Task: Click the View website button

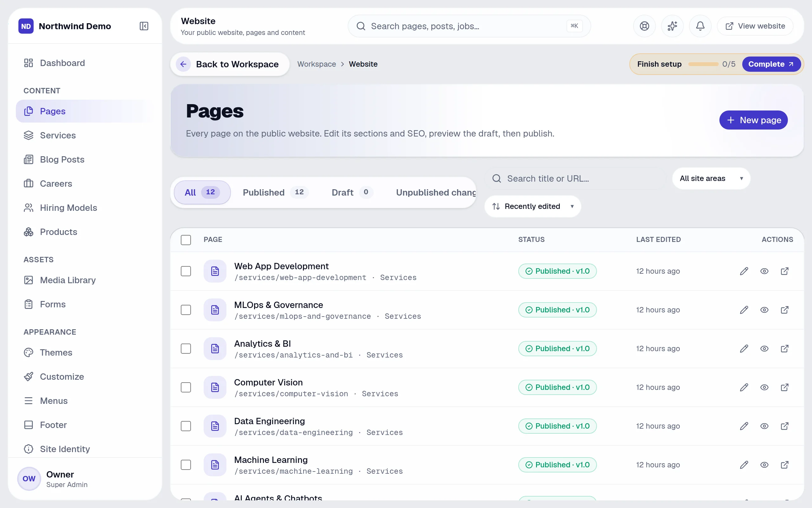Action: coord(755,26)
